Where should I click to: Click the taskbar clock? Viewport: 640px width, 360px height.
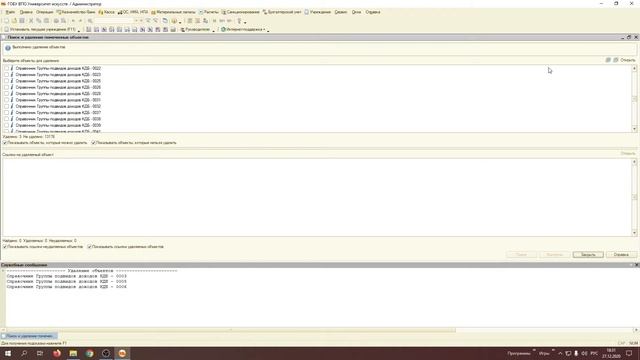611,353
